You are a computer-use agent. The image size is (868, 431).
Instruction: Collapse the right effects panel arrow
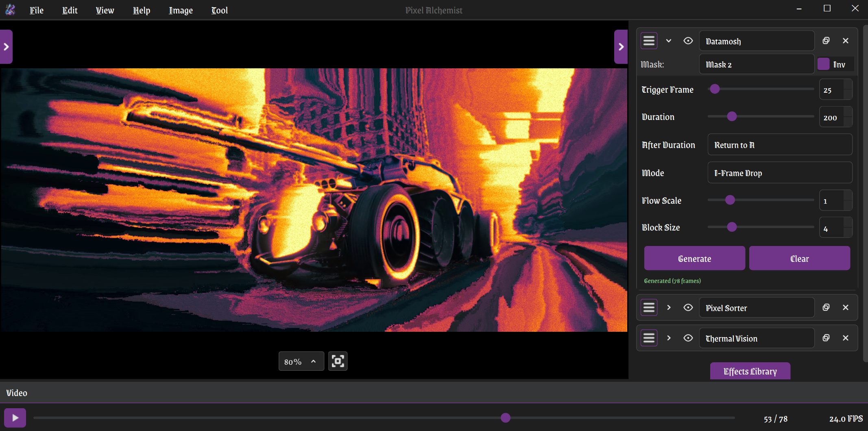point(621,47)
